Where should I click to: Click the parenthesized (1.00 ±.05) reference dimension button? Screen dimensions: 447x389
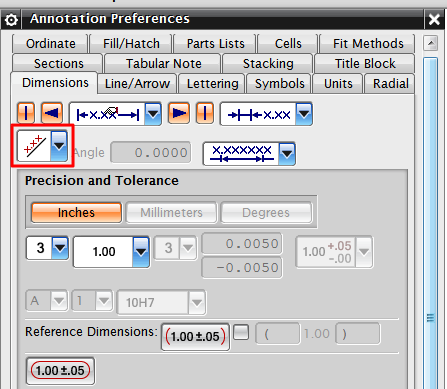click(195, 337)
